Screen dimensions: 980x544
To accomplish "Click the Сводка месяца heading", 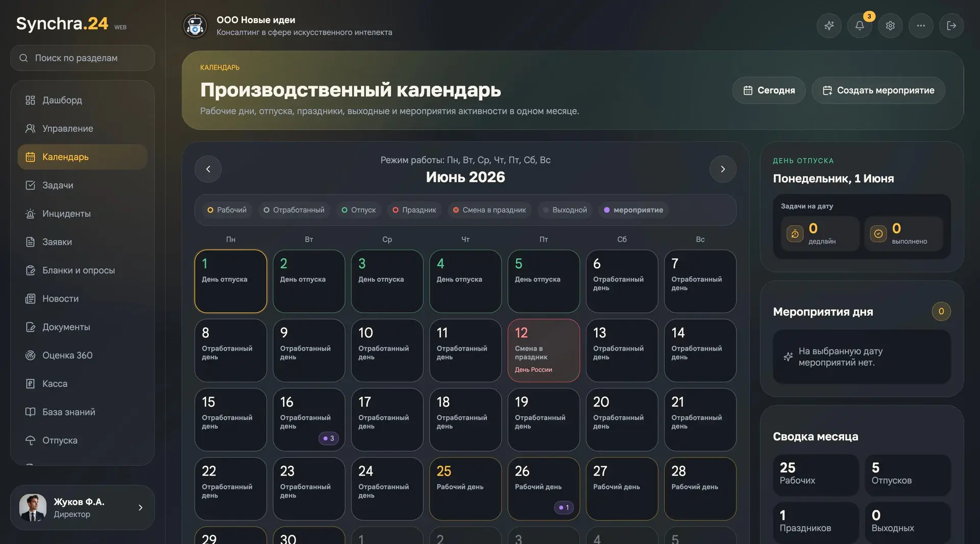I will [816, 437].
